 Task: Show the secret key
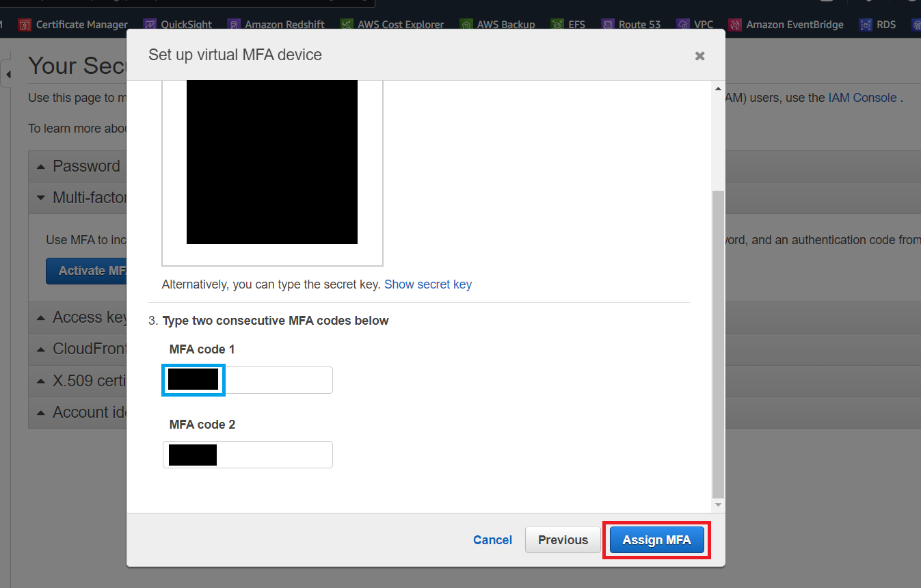pos(428,284)
